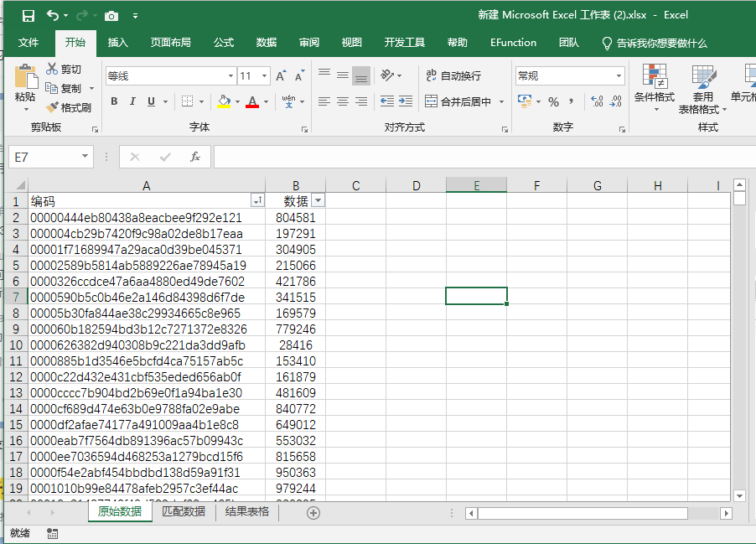Open the fill color dropdown arrow
The height and width of the screenshot is (544, 756).
tap(238, 101)
